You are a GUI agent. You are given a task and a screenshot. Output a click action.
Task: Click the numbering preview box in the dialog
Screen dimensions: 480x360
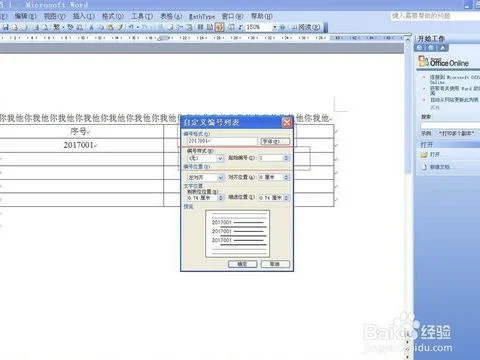pos(237,234)
